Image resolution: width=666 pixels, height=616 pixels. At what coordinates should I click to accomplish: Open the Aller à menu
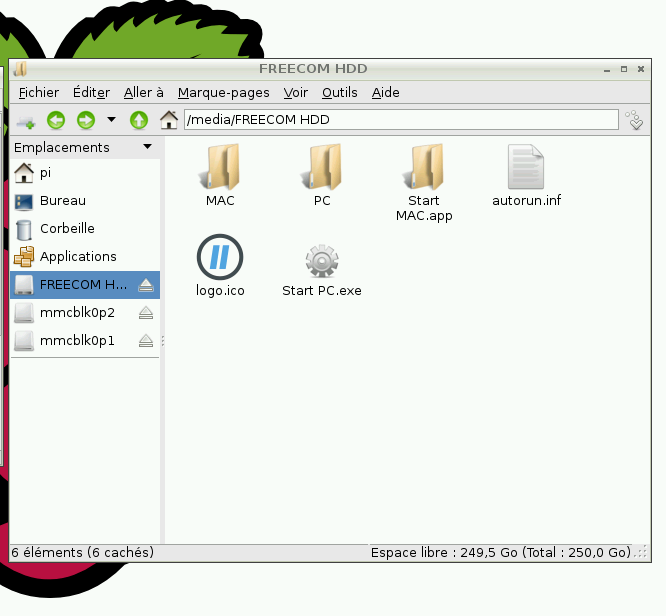click(144, 93)
